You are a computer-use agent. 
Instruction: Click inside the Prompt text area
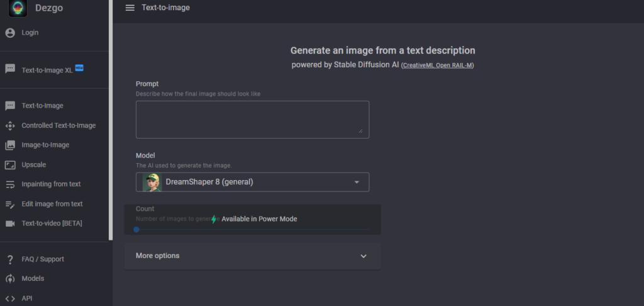[x=253, y=120]
